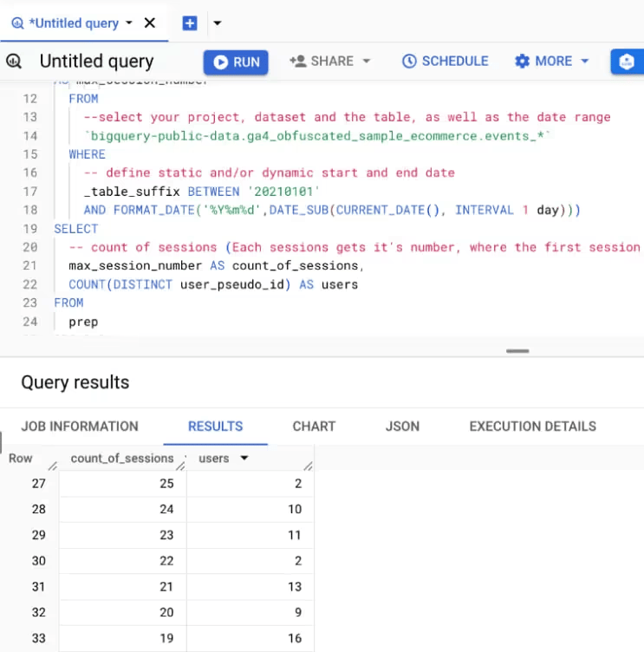
Task: Expand dropdown arrow next to new query button
Action: 217,23
